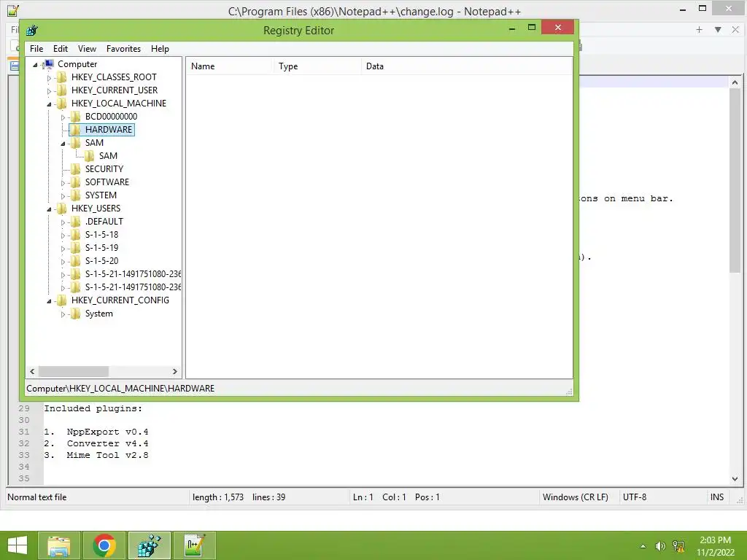This screenshot has height=560, width=747.
Task: Open the Edit menu in Registry Editor
Action: click(60, 49)
